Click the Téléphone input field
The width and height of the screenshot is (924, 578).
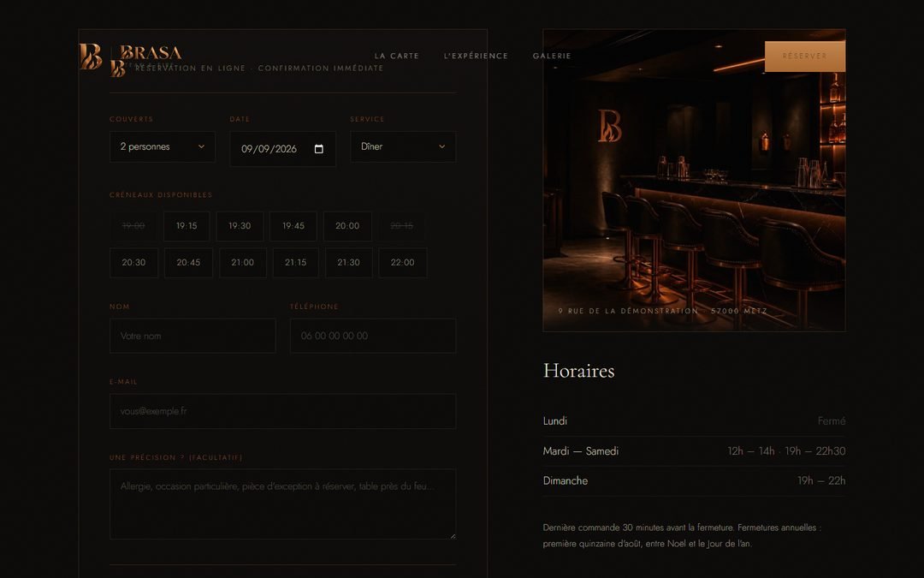coord(373,337)
